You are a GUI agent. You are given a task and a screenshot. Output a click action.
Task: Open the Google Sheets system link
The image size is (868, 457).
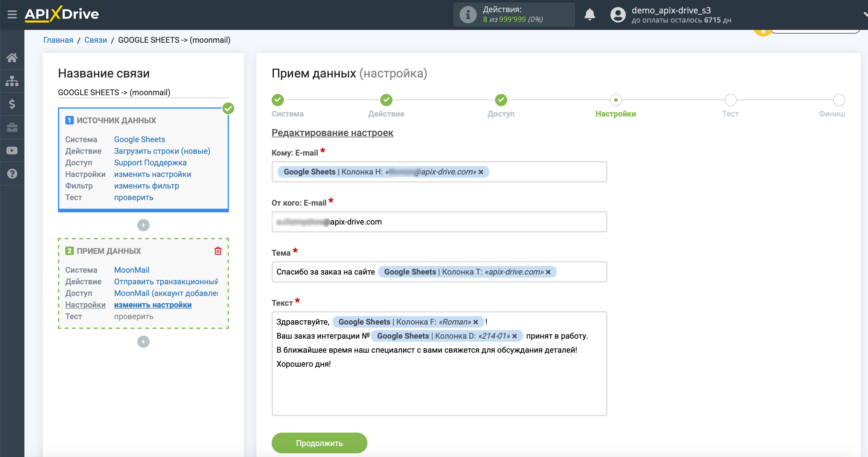pyautogui.click(x=139, y=139)
